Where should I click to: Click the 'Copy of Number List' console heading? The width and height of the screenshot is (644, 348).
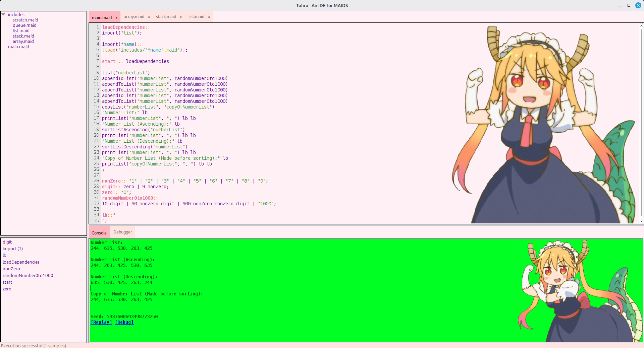147,294
